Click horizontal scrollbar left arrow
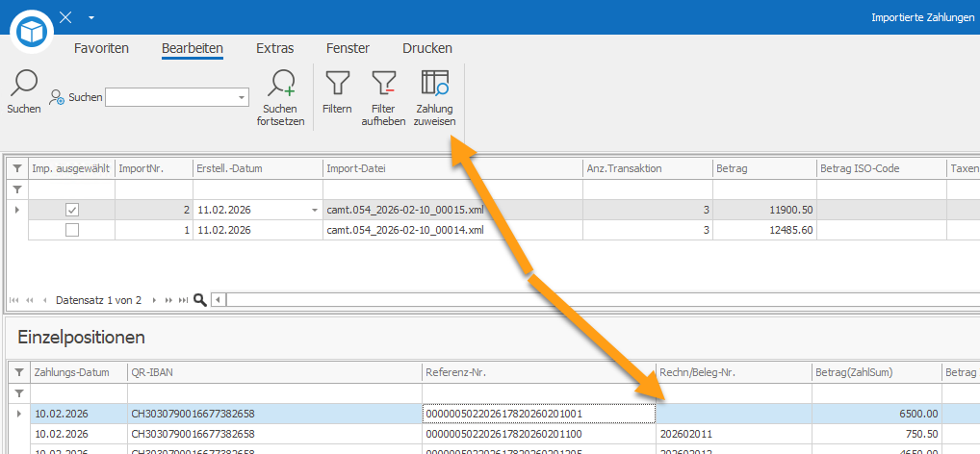This screenshot has width=980, height=454. pyautogui.click(x=219, y=300)
